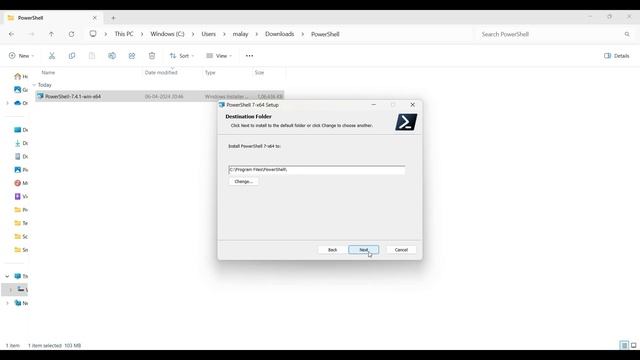
Task: Toggle the Details pane button
Action: [617, 56]
